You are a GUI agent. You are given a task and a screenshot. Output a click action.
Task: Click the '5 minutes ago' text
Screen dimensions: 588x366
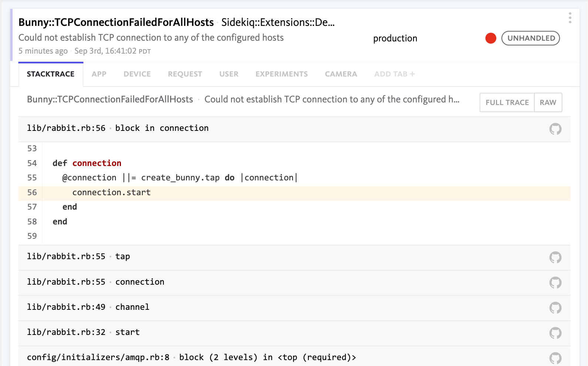[x=43, y=51]
